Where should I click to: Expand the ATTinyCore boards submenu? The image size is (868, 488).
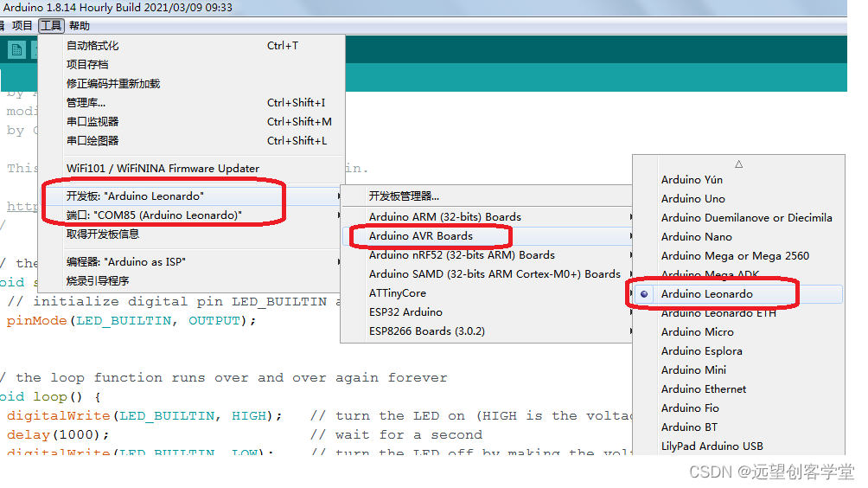coord(487,293)
